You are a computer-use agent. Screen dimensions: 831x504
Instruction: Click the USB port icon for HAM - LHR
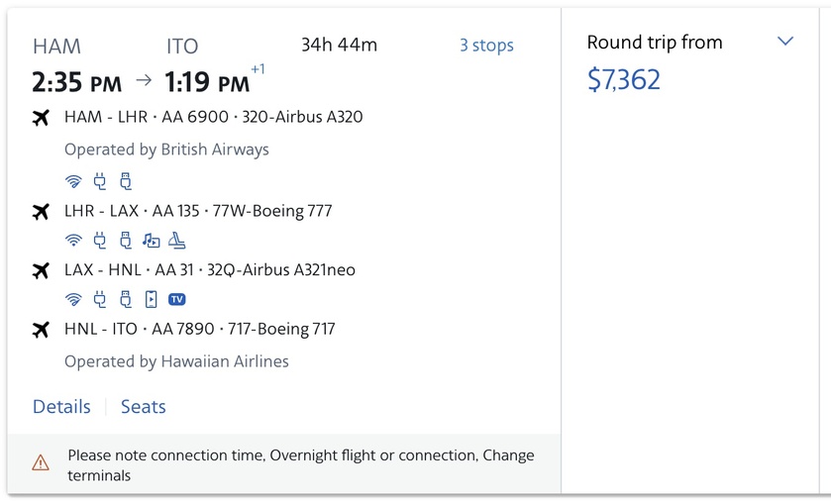click(x=125, y=181)
